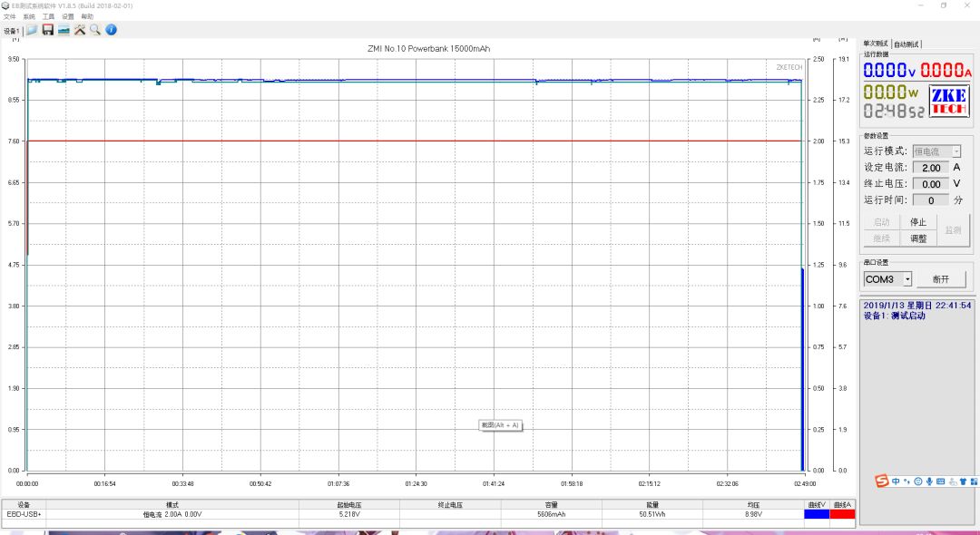Click the 2019/1/13 22:41:54 log entry
This screenshot has height=535, width=980.
(917, 306)
